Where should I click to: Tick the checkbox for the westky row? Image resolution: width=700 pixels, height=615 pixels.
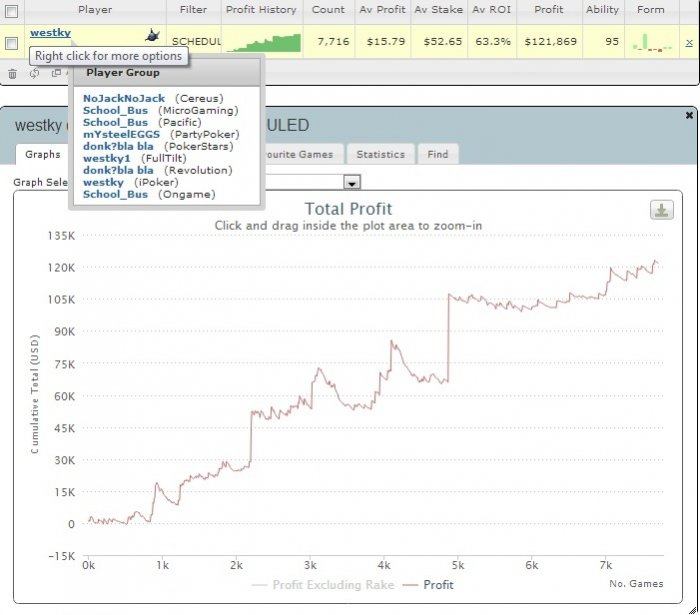pos(12,43)
